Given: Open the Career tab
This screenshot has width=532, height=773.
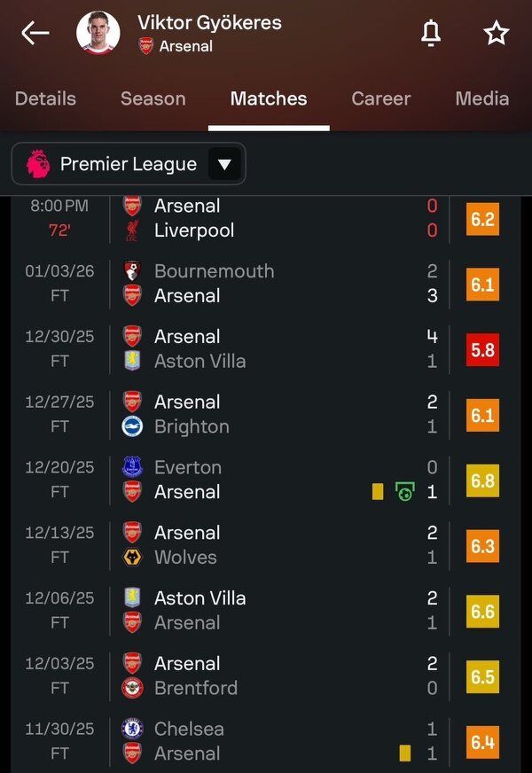Looking at the screenshot, I should click(380, 98).
